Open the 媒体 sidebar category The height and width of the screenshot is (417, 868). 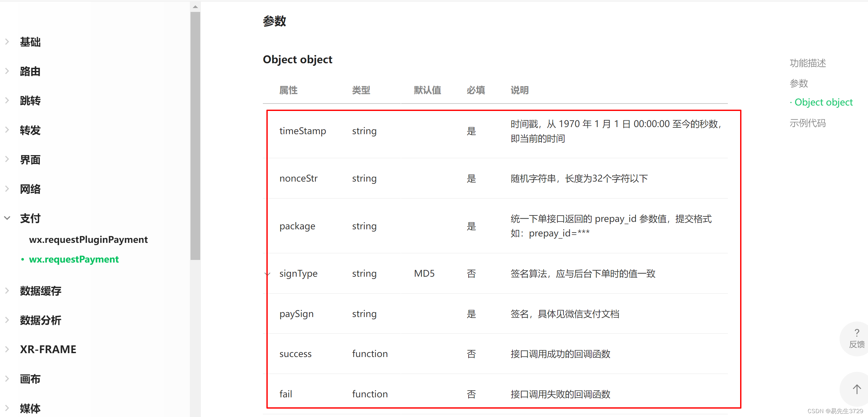tap(30, 408)
